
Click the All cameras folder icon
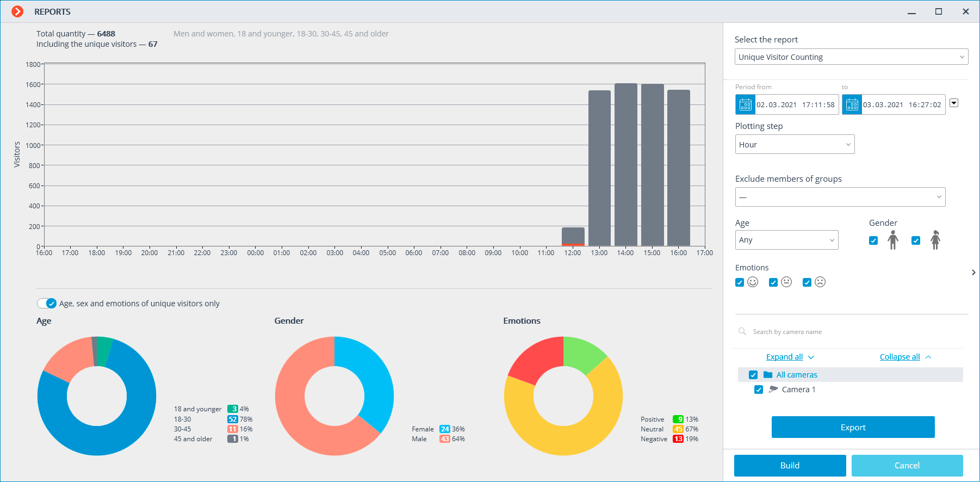click(x=768, y=374)
